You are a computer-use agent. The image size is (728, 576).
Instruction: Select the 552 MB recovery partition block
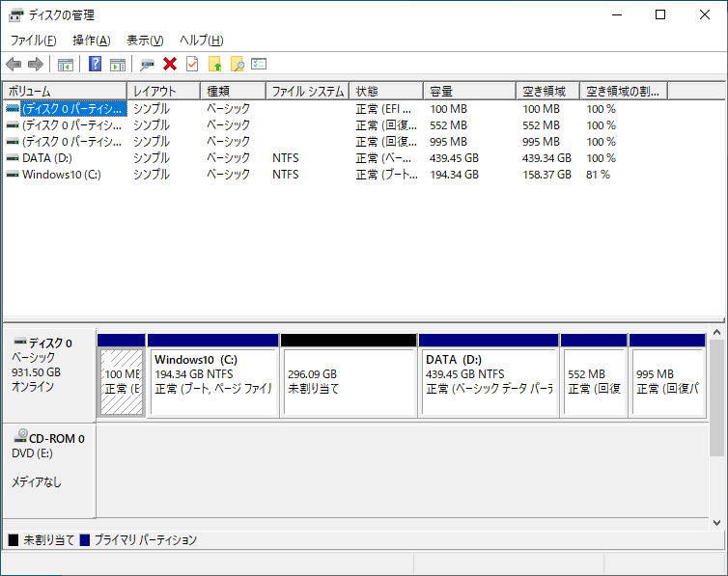coord(594,375)
